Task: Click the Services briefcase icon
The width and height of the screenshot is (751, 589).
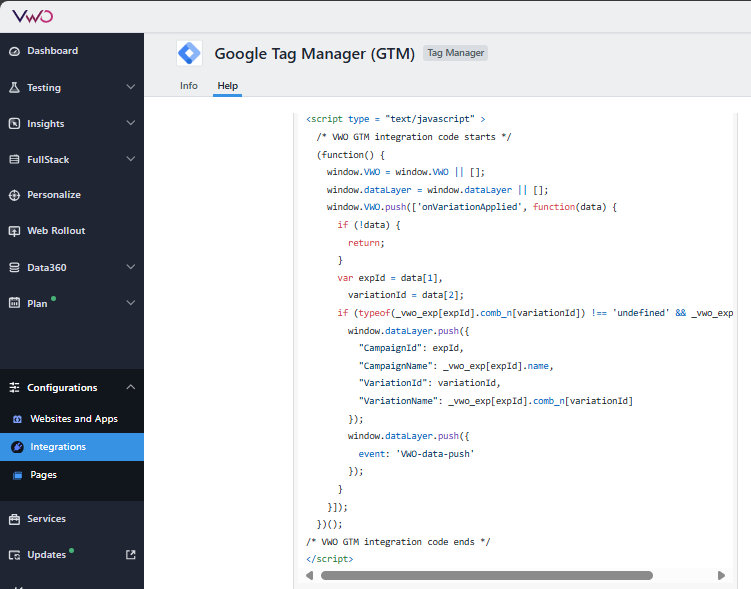Action: [x=14, y=519]
